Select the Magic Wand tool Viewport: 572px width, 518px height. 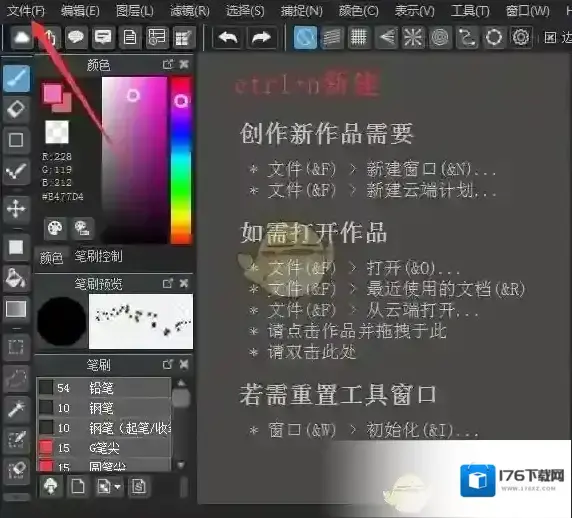16,409
